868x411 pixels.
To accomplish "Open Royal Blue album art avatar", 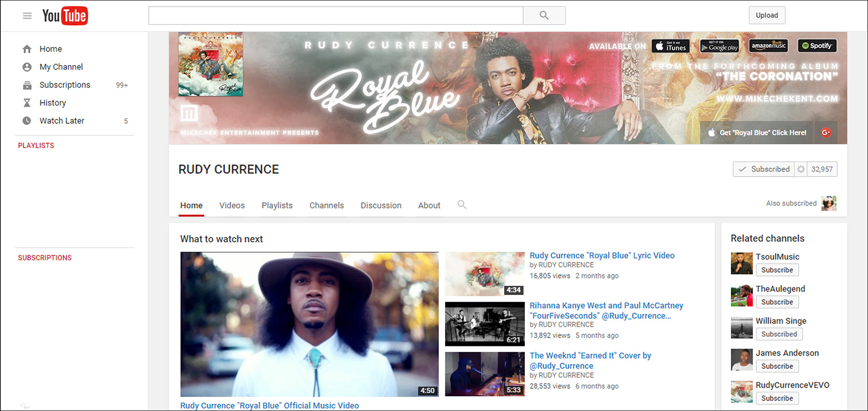I will click(211, 64).
